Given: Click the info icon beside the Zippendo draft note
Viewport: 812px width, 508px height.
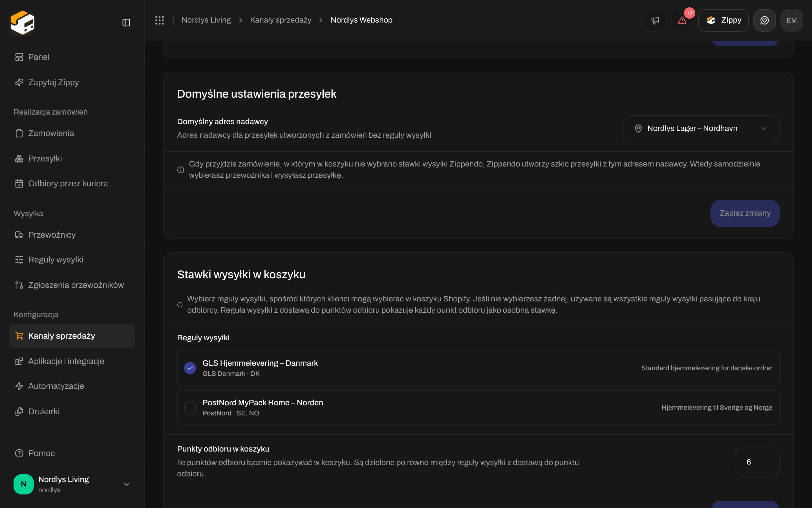Looking at the screenshot, I should tap(180, 170).
